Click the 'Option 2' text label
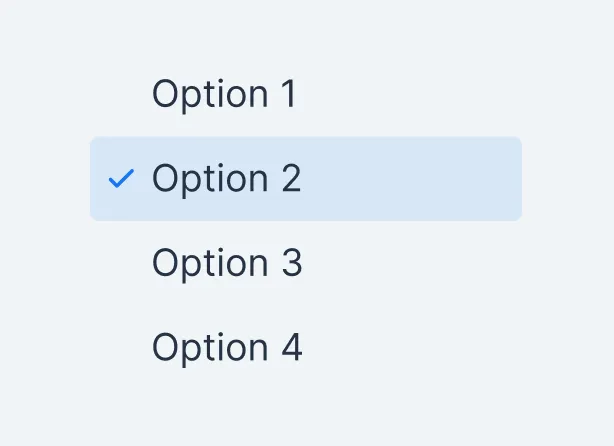614x446 pixels. [x=227, y=179]
